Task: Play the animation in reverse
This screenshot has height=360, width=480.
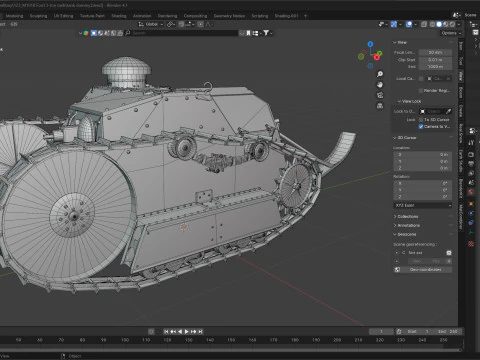Action: [x=180, y=331]
